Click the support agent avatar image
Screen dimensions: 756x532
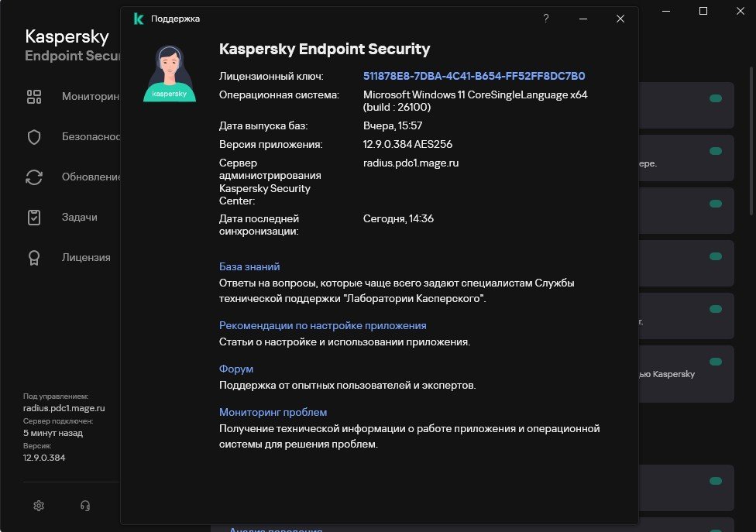[x=170, y=74]
